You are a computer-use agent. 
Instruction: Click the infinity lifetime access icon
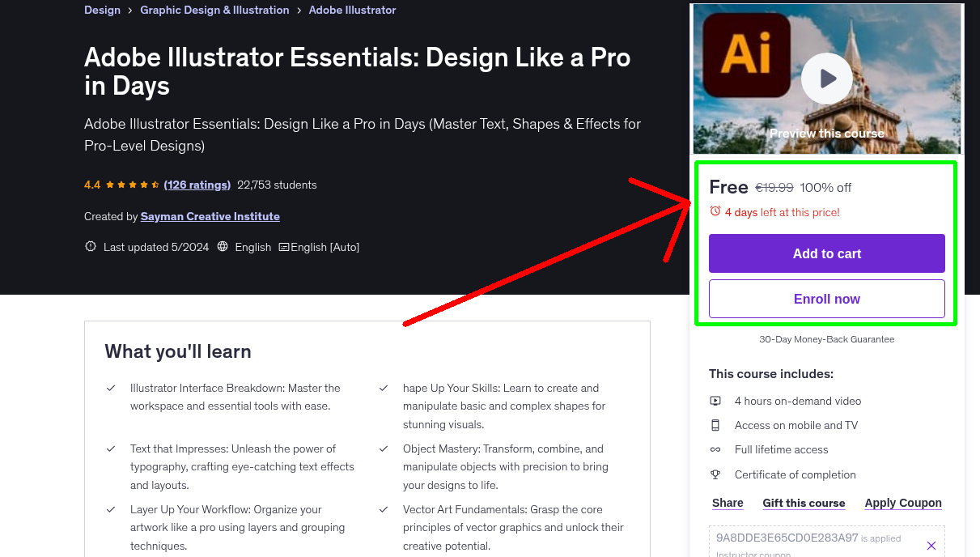pyautogui.click(x=715, y=449)
